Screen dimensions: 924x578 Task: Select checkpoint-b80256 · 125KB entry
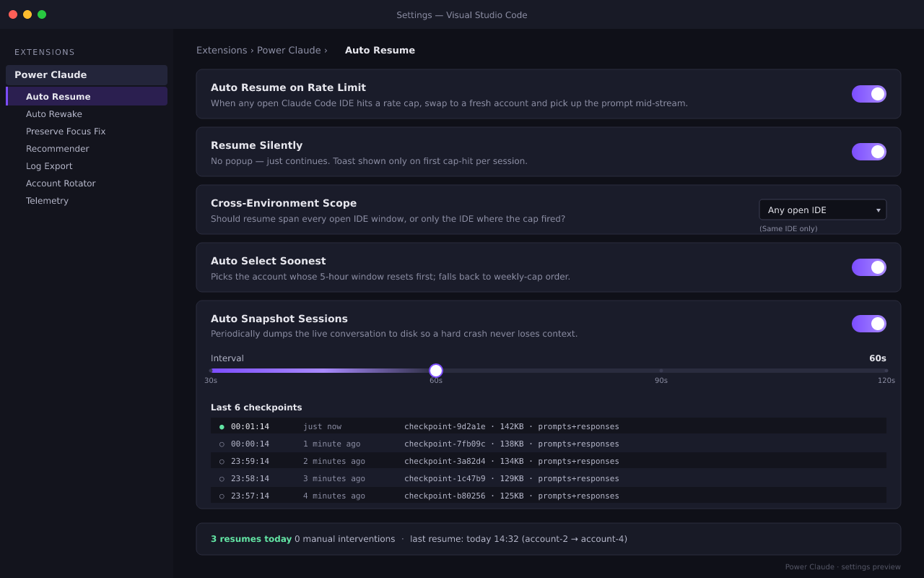pos(512,496)
